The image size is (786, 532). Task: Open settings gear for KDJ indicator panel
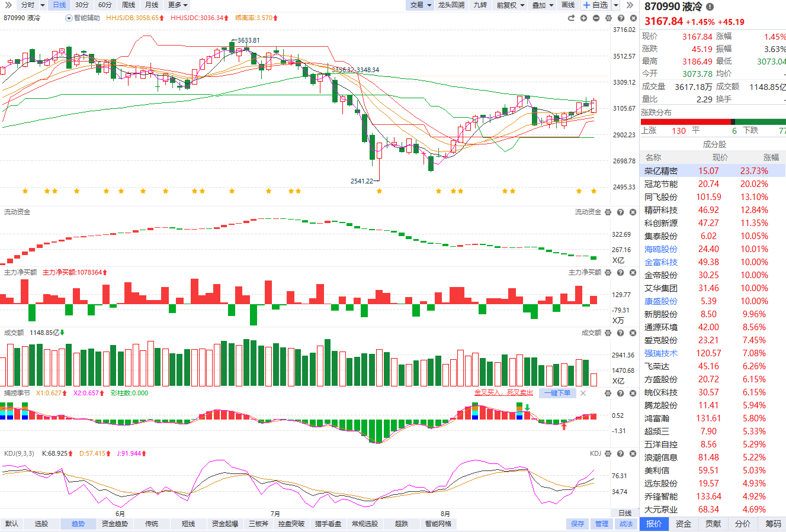[608, 453]
